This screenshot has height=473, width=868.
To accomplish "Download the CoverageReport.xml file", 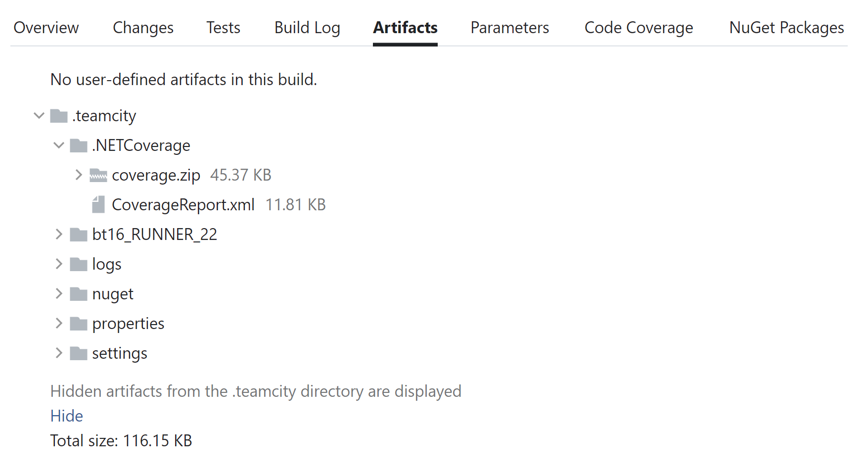I will 183,204.
